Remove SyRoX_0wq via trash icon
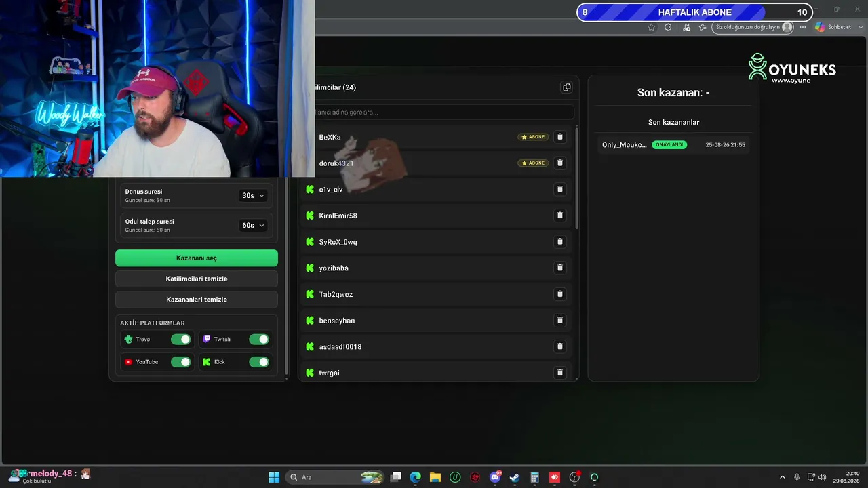Screen dimensions: 868x488 point(560,241)
